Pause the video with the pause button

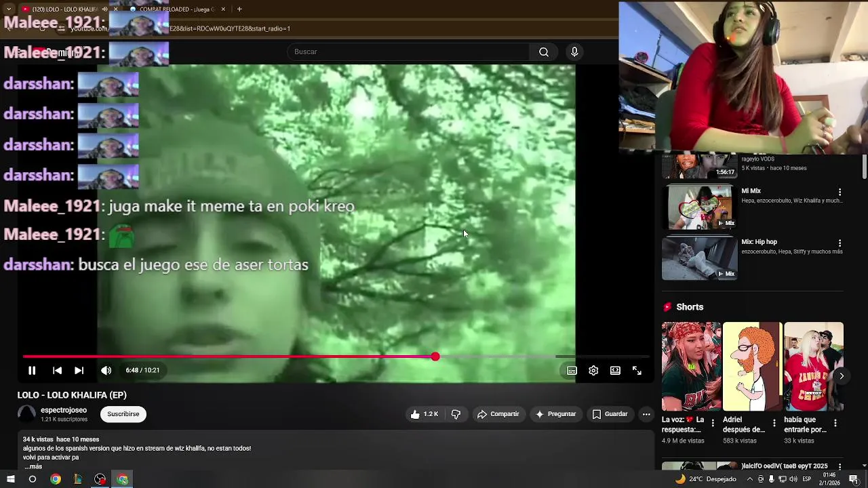click(32, 371)
